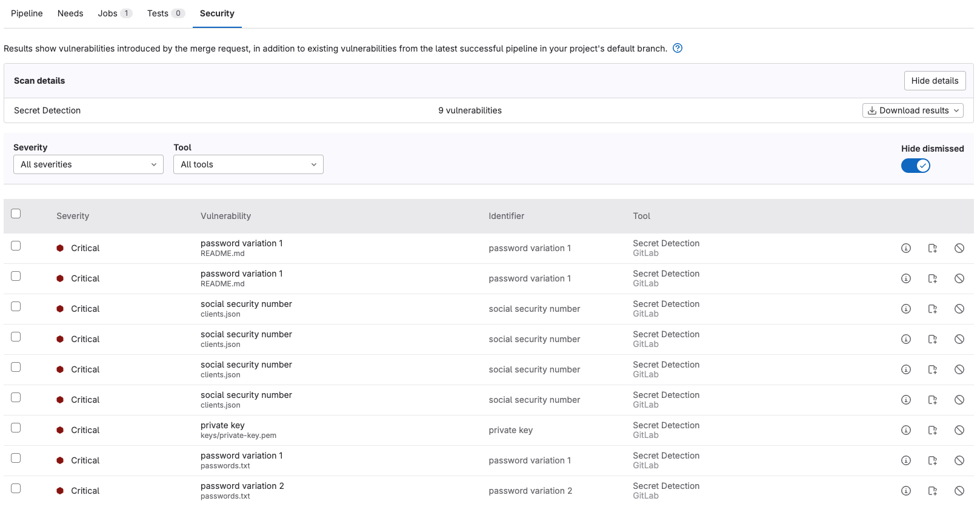Image resolution: width=980 pixels, height=515 pixels.
Task: Create an issue for the last social security number row
Action: click(x=933, y=400)
